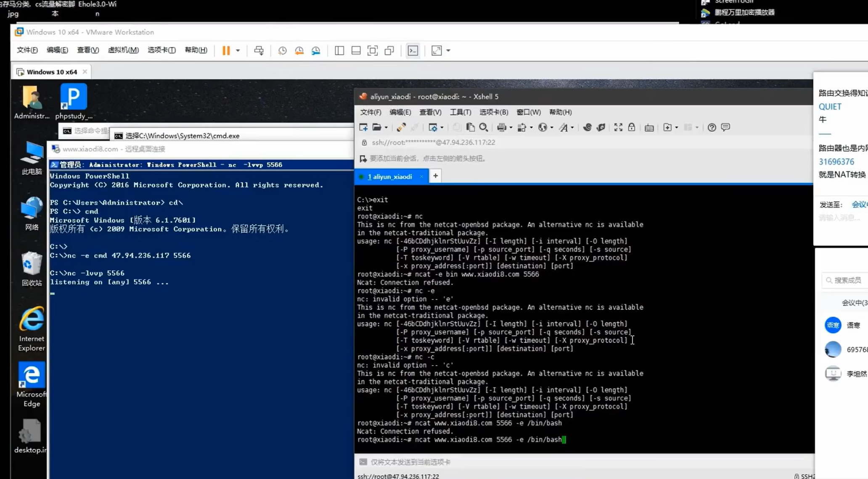Viewport: 868px width, 479px height.
Task: Click Xshell full screen arrows icon
Action: (618, 127)
